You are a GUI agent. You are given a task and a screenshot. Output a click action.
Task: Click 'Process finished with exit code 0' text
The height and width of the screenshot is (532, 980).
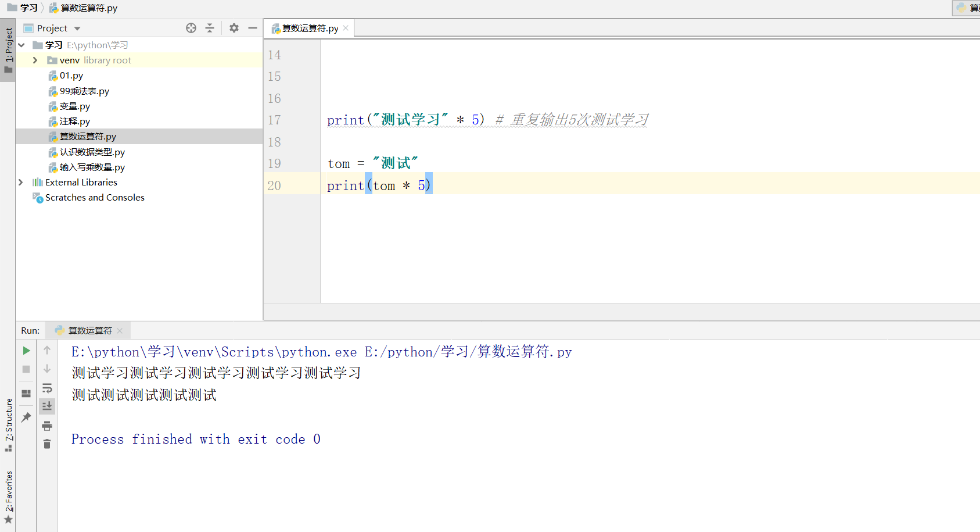(196, 439)
